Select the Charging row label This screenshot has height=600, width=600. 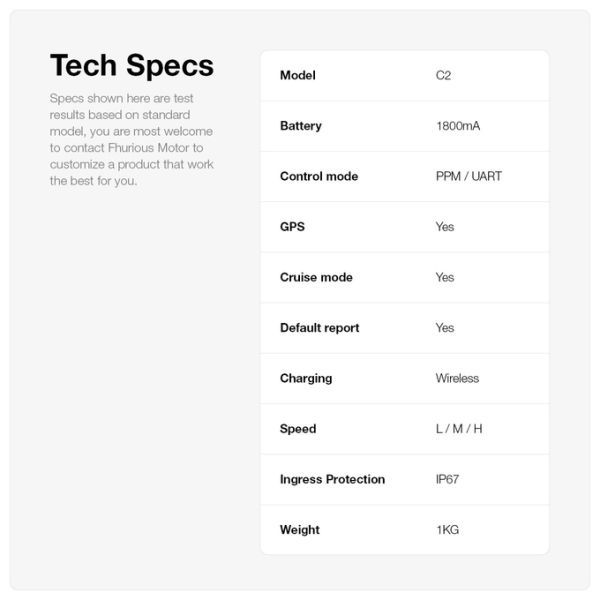306,378
